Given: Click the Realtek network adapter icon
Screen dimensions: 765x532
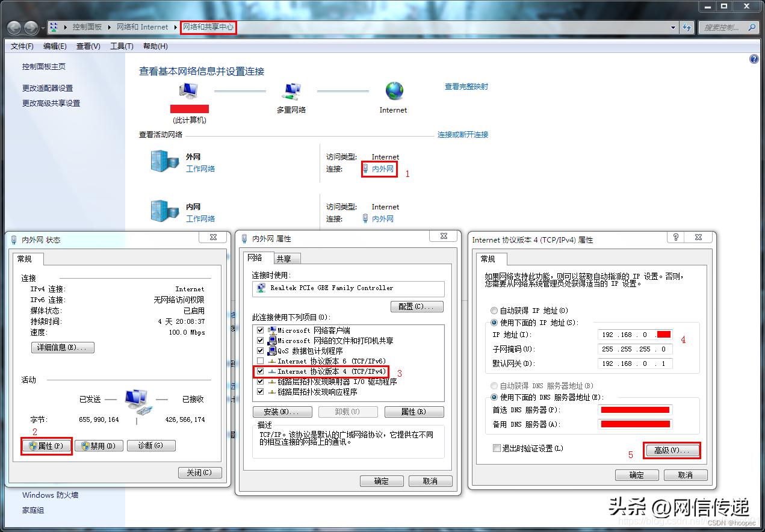Looking at the screenshot, I should [x=261, y=289].
